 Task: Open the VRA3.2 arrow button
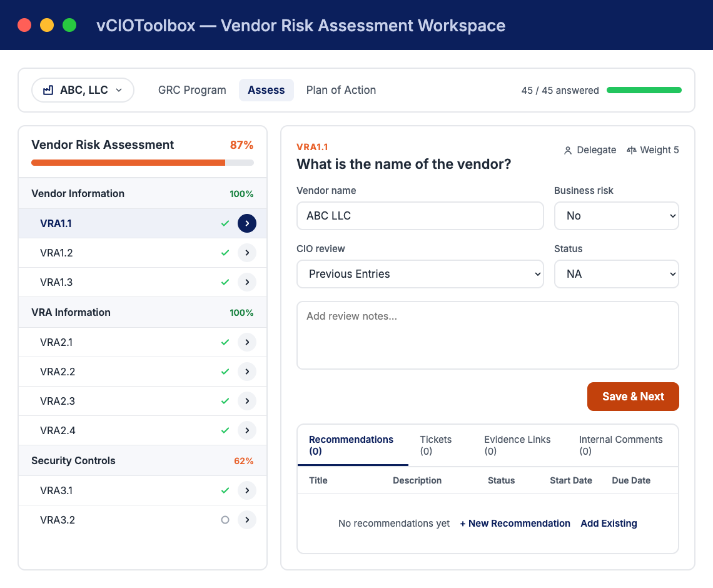point(247,520)
